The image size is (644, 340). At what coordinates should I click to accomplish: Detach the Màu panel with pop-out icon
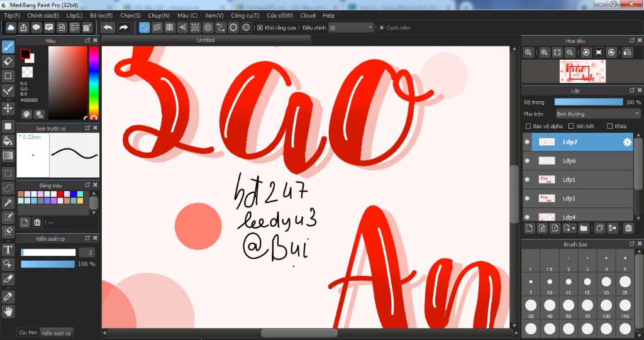pyautogui.click(x=87, y=40)
